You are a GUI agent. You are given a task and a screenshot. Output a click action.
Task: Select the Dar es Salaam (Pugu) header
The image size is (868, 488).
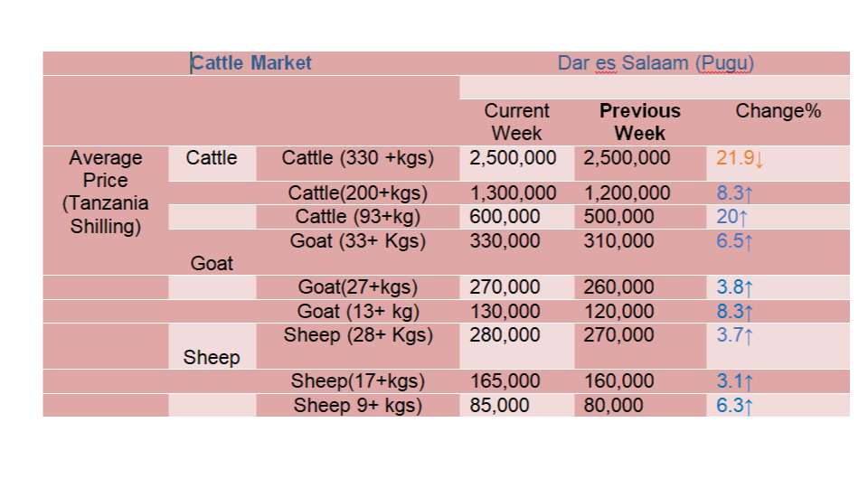coord(656,63)
